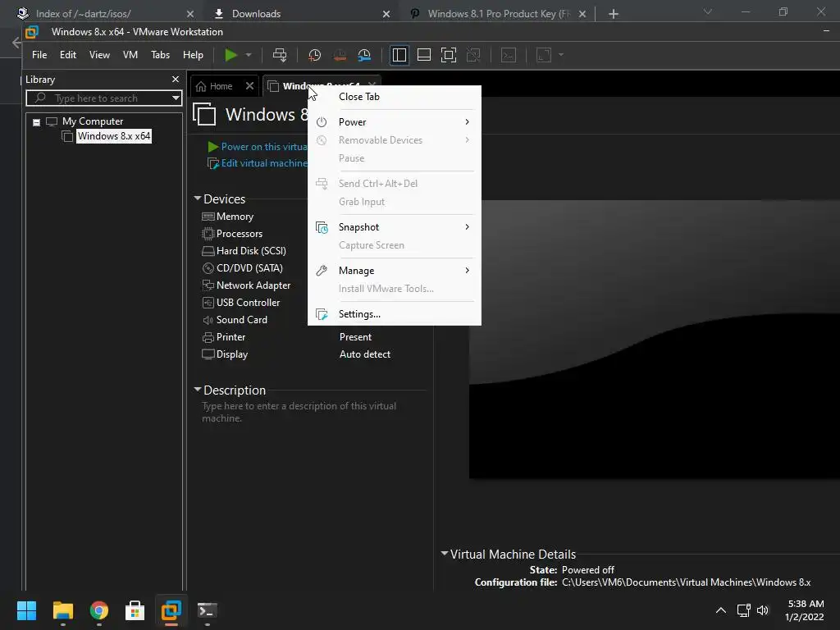The height and width of the screenshot is (630, 840).
Task: Open Terminal from taskbar
Action: coord(208,610)
